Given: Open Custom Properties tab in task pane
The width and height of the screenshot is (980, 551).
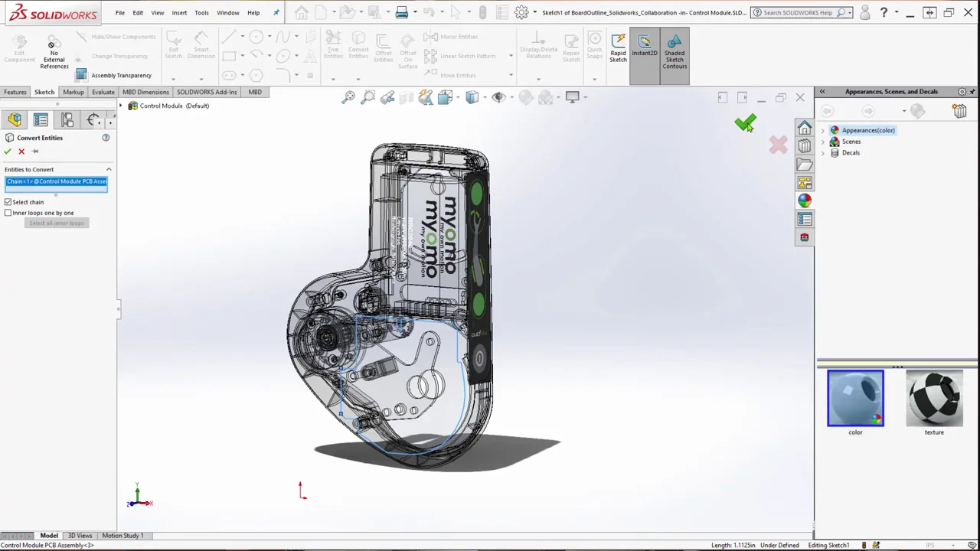Looking at the screenshot, I should coord(805,220).
